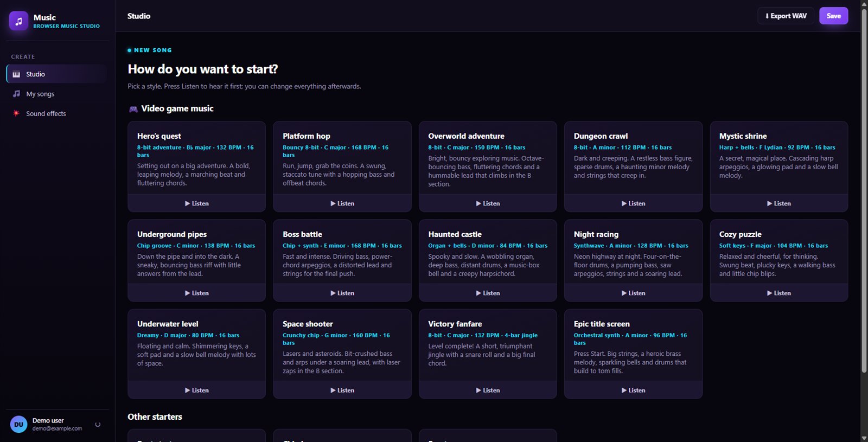Choose Underground pipes card title
The height and width of the screenshot is (442, 868).
point(172,234)
